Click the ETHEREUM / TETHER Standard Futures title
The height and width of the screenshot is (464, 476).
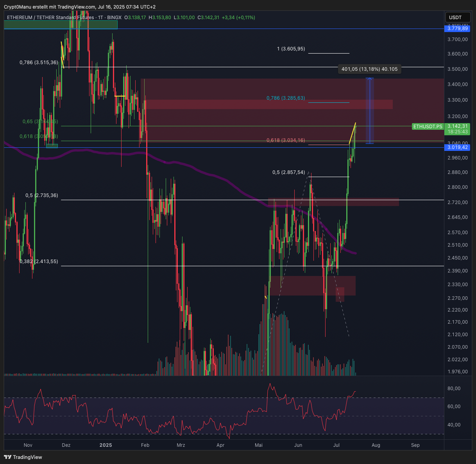[50, 18]
